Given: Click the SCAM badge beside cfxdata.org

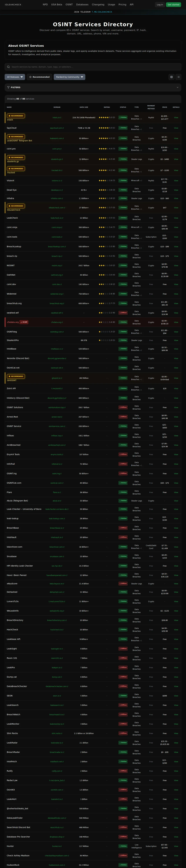Looking at the screenshot, I should [24, 322].
